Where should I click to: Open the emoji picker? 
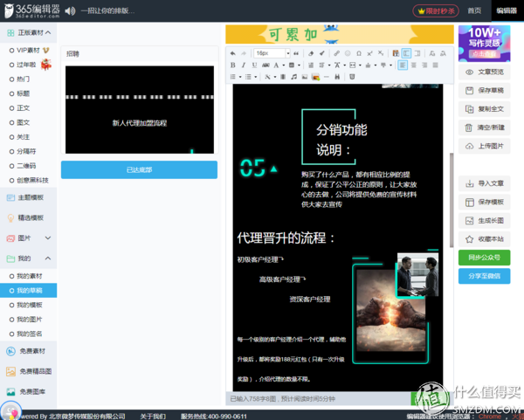click(348, 53)
